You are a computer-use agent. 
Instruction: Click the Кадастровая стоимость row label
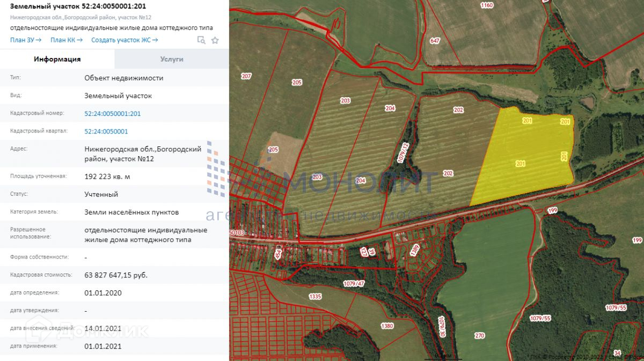pos(41,275)
